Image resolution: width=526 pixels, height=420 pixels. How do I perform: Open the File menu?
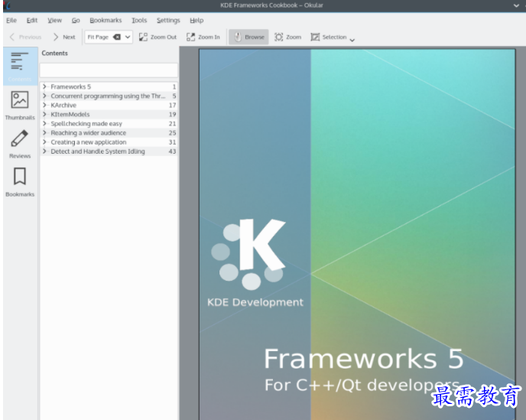(11, 21)
